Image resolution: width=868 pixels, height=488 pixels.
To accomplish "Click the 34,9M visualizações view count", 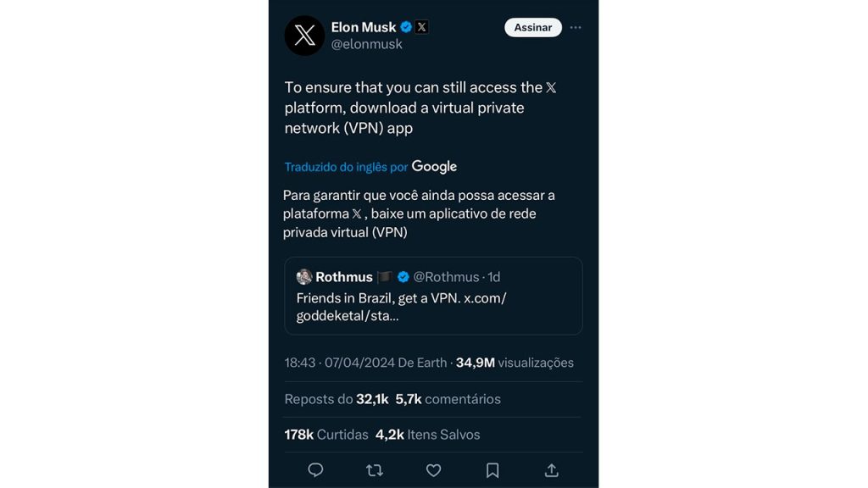I will coord(515,363).
